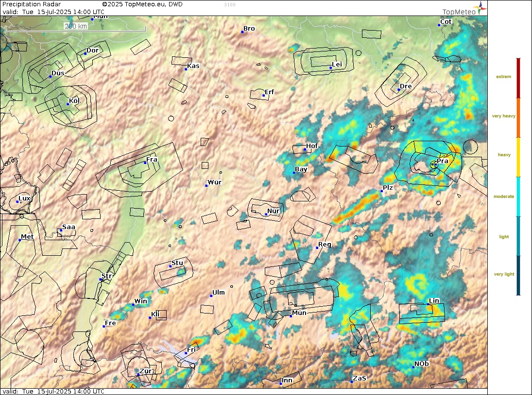Select the 'Kas' Kassel label
Screen dimensions: 532x395
click(x=193, y=66)
